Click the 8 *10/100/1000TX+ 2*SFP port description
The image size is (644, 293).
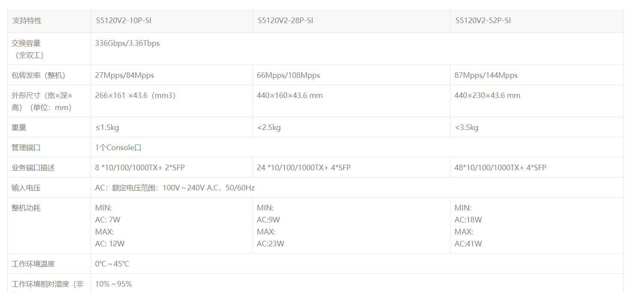coord(140,168)
